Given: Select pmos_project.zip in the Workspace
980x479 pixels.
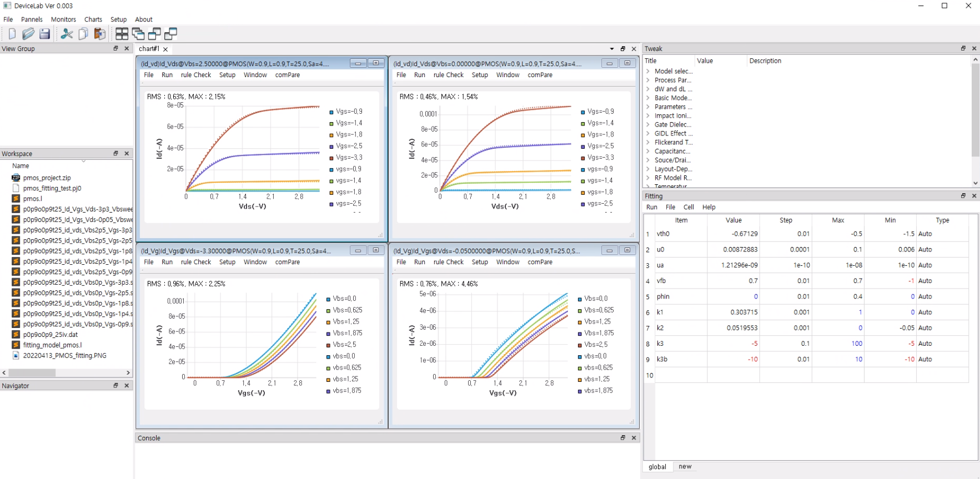Looking at the screenshot, I should click(47, 178).
